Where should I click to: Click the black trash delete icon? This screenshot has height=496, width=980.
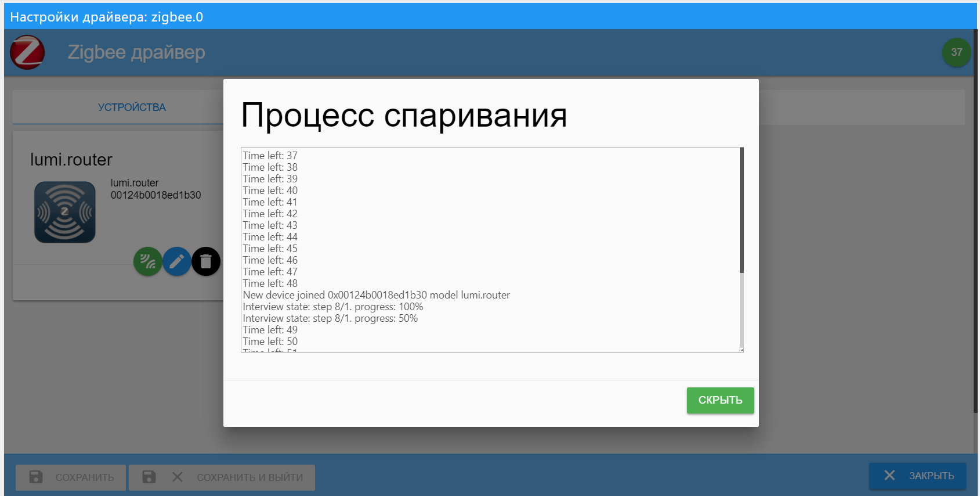tap(206, 261)
